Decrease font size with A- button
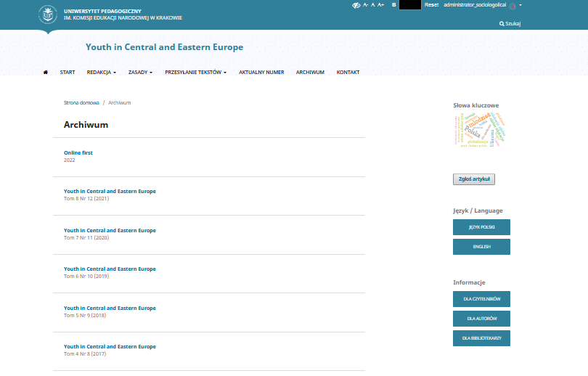 (x=365, y=5)
